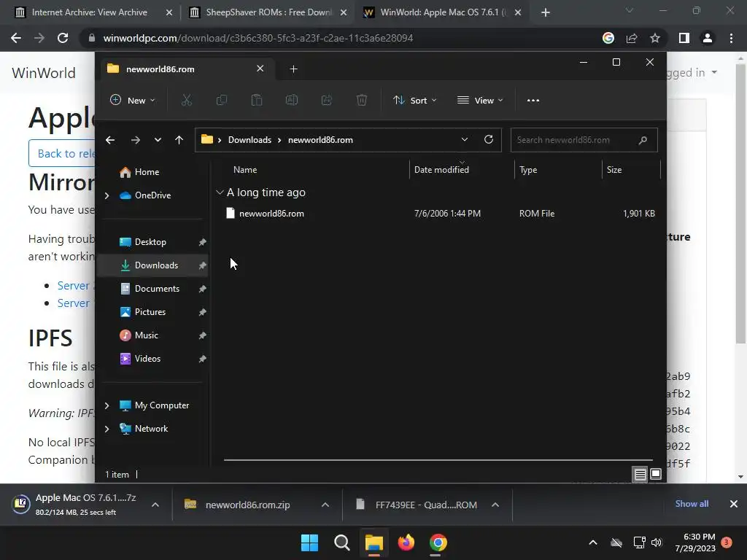Bookmark this page with the star icon
The height and width of the screenshot is (560, 747).
coord(655,38)
